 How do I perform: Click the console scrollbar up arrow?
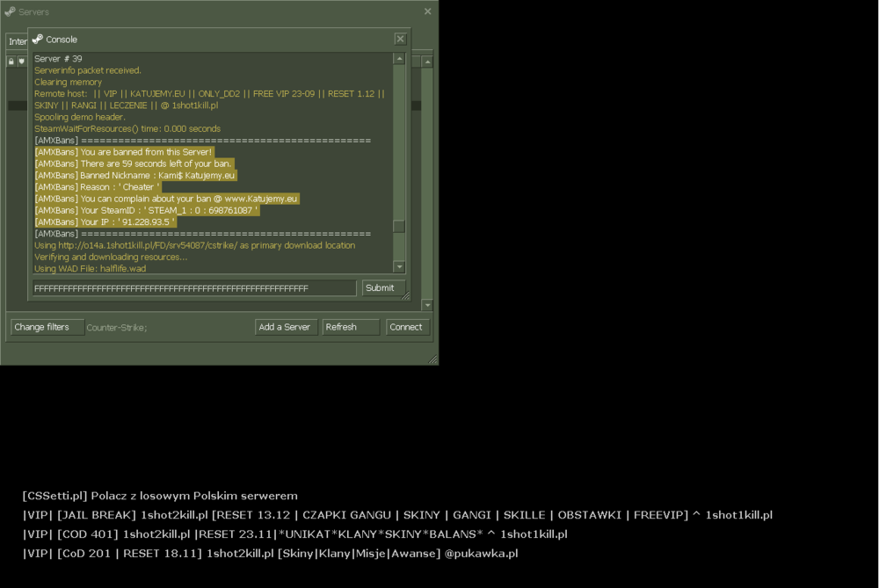[x=399, y=58]
